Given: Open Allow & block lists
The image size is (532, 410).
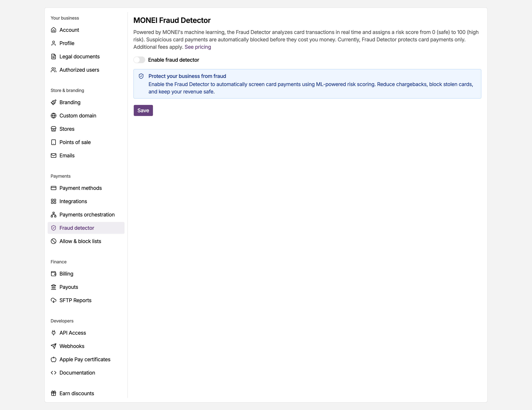Looking at the screenshot, I should (86, 241).
